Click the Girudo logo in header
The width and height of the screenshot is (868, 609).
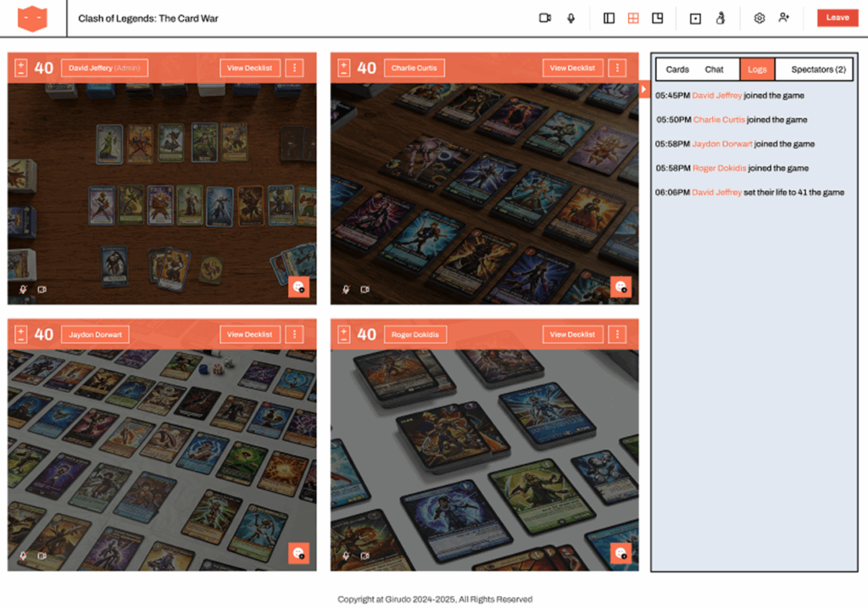(x=32, y=18)
